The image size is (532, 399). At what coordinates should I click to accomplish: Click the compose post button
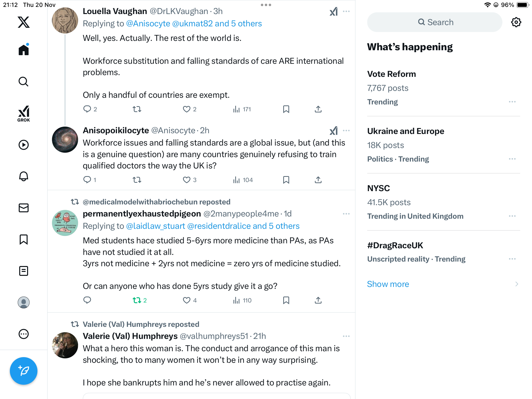click(24, 371)
